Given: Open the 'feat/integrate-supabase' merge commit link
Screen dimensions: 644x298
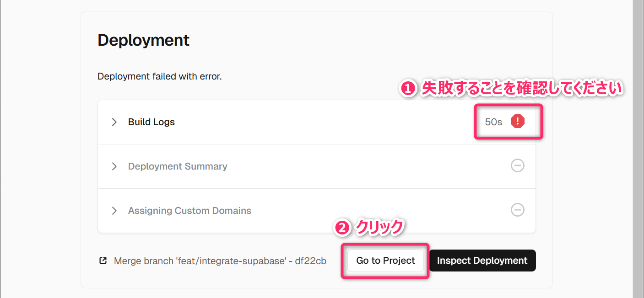Looking at the screenshot, I should point(220,261).
